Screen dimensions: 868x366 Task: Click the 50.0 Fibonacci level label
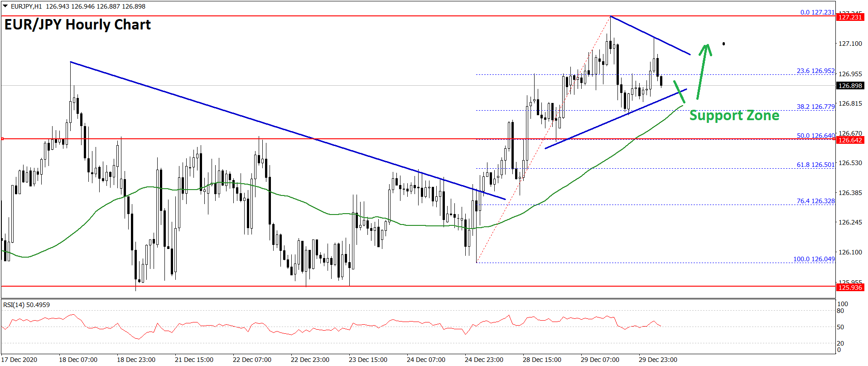point(815,136)
